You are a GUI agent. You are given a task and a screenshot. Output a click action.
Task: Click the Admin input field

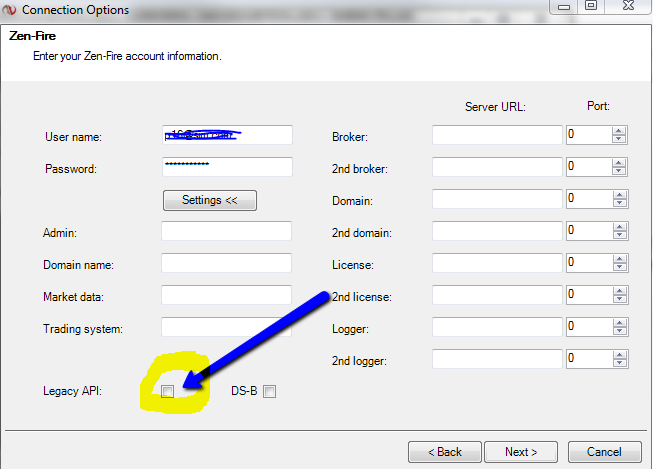click(x=227, y=231)
